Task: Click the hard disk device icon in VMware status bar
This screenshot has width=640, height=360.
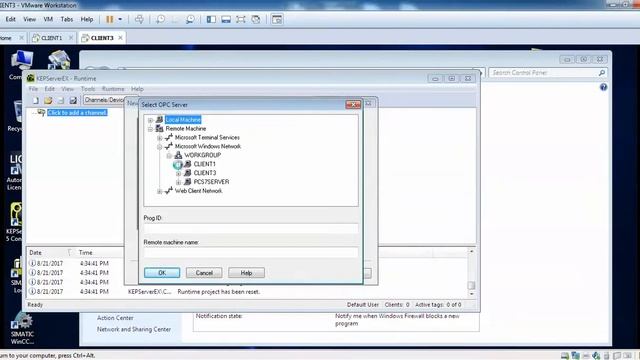Action: (565, 356)
